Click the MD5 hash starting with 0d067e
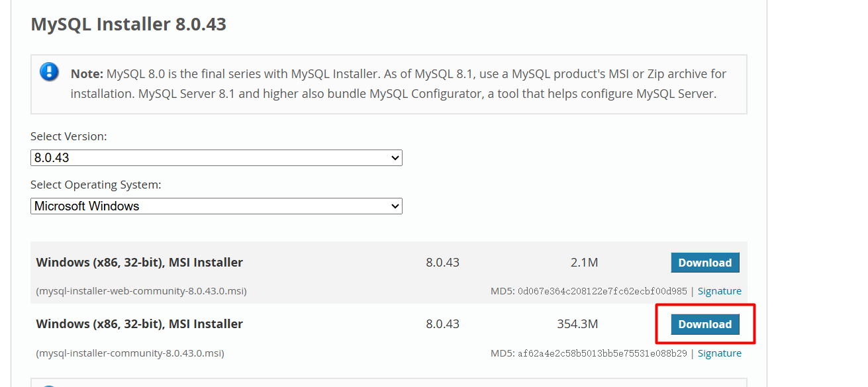The height and width of the screenshot is (387, 868). (603, 291)
